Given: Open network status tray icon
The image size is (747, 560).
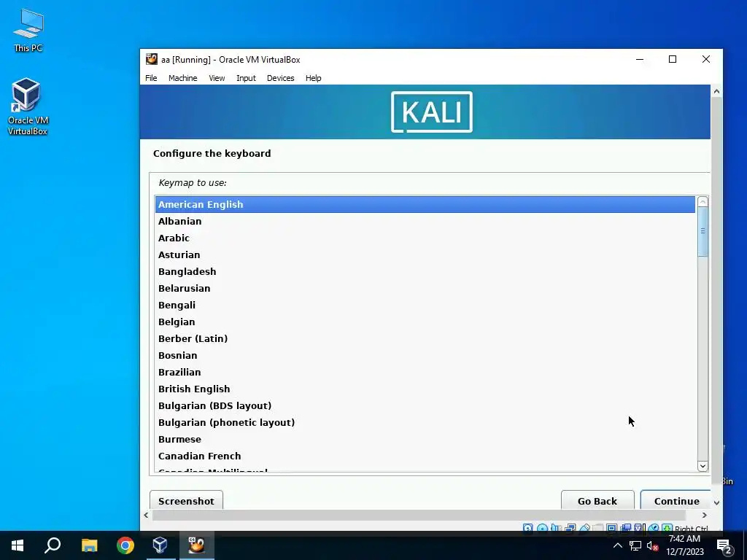Looking at the screenshot, I should coord(635,545).
